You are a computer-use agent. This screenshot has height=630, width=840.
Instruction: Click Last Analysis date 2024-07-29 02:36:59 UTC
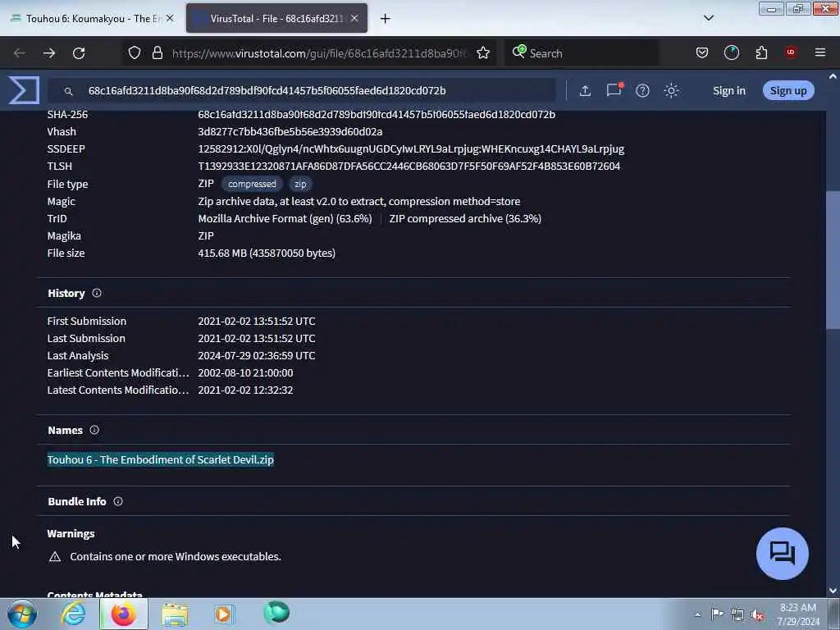(x=256, y=355)
